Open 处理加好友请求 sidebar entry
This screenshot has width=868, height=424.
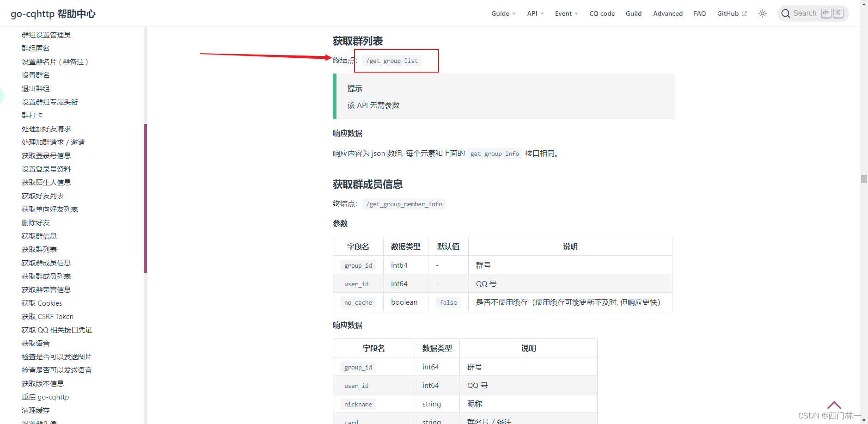[x=46, y=129]
